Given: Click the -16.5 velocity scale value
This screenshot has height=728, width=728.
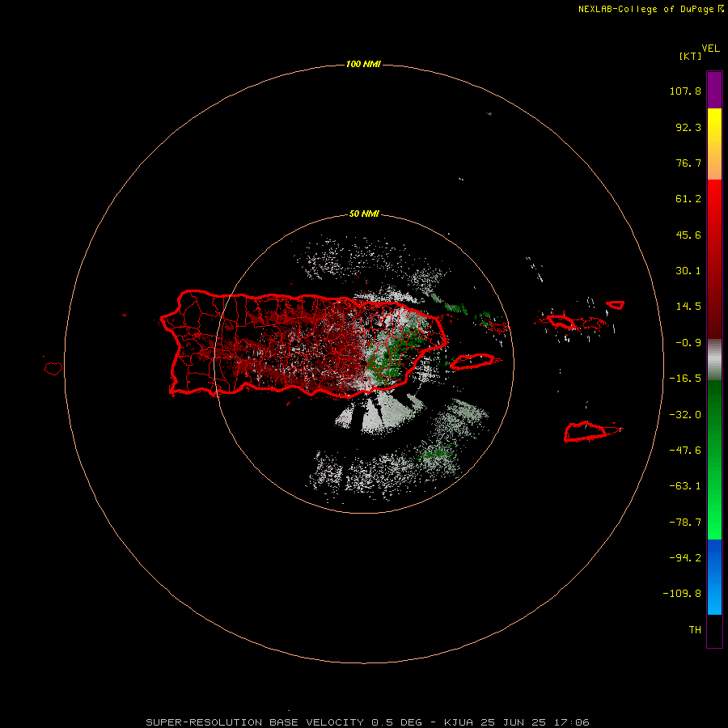Looking at the screenshot, I should (x=685, y=379).
